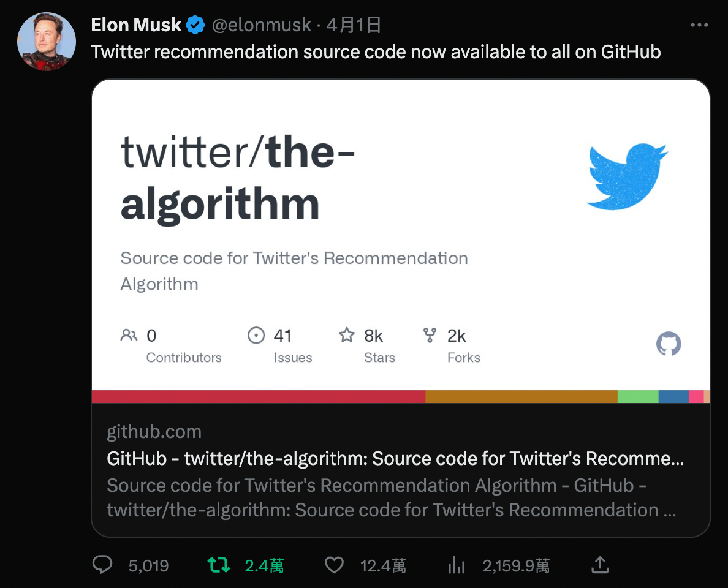Screen dimensions: 728x588
Task: Click the view analytics bar chart icon
Action: 456,564
